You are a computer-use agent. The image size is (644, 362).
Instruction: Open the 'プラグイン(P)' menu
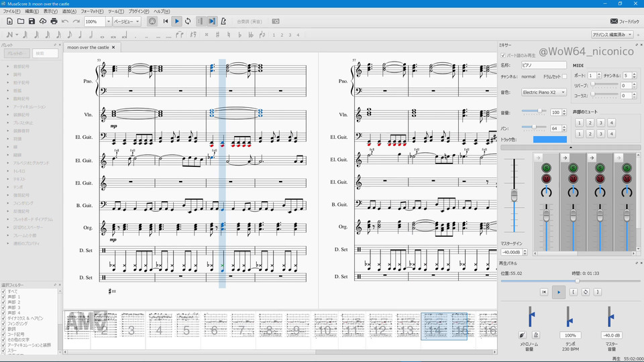(138, 11)
